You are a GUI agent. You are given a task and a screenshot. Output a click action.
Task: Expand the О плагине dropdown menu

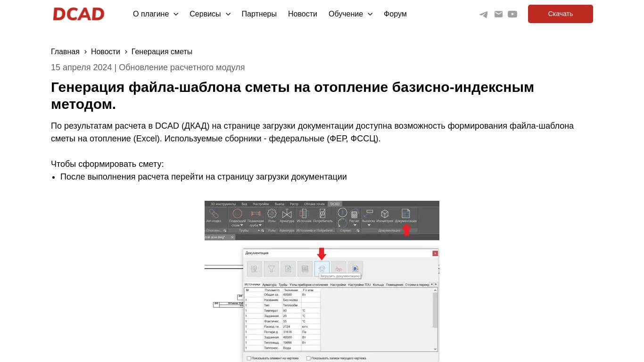(156, 14)
